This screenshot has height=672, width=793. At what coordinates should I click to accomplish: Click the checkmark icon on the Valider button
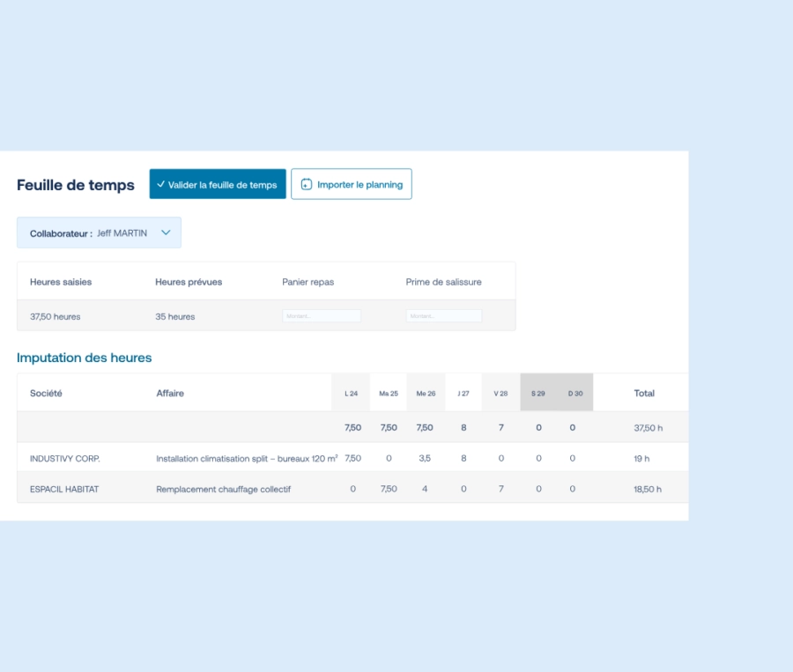pos(161,185)
